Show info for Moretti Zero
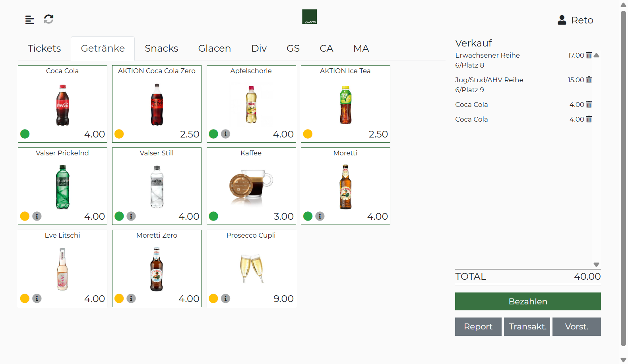 [131, 298]
